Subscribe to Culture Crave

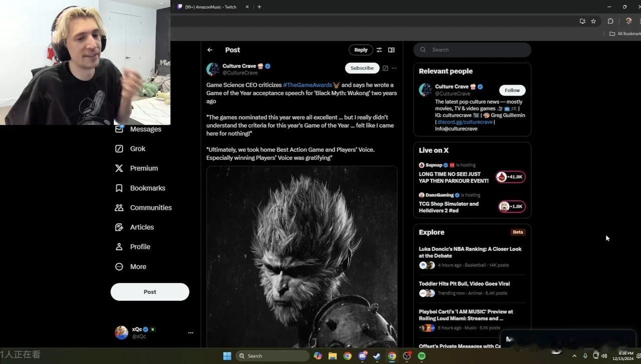[x=362, y=68]
